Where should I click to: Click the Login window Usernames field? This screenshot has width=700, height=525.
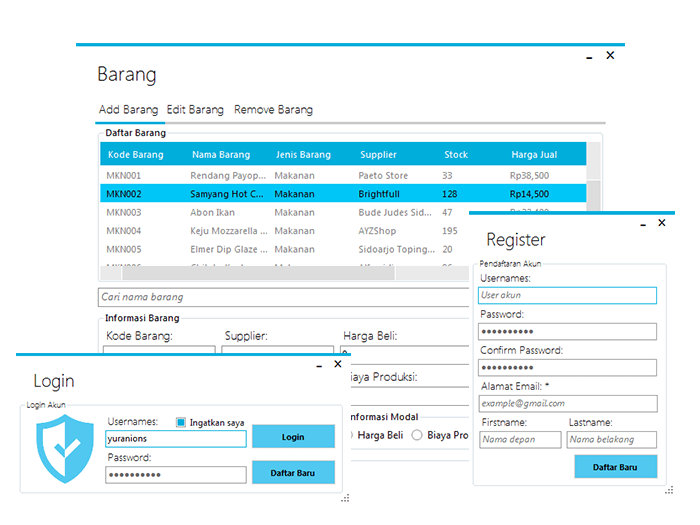pos(176,439)
